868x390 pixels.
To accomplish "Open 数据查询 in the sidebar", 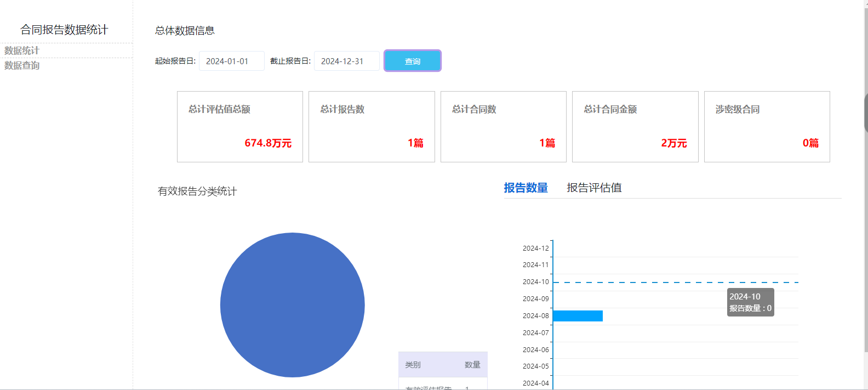I will [22, 65].
